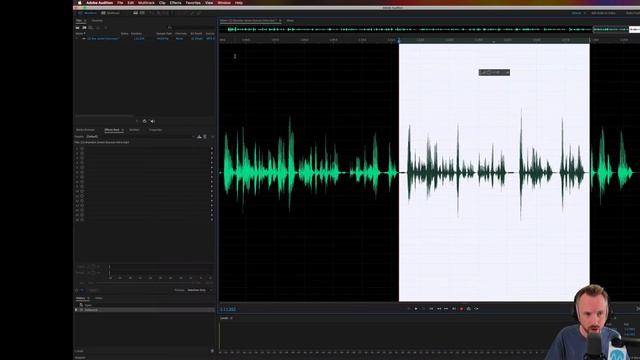The image size is (640, 360).
Task: Start playback with the Play button
Action: [416, 309]
